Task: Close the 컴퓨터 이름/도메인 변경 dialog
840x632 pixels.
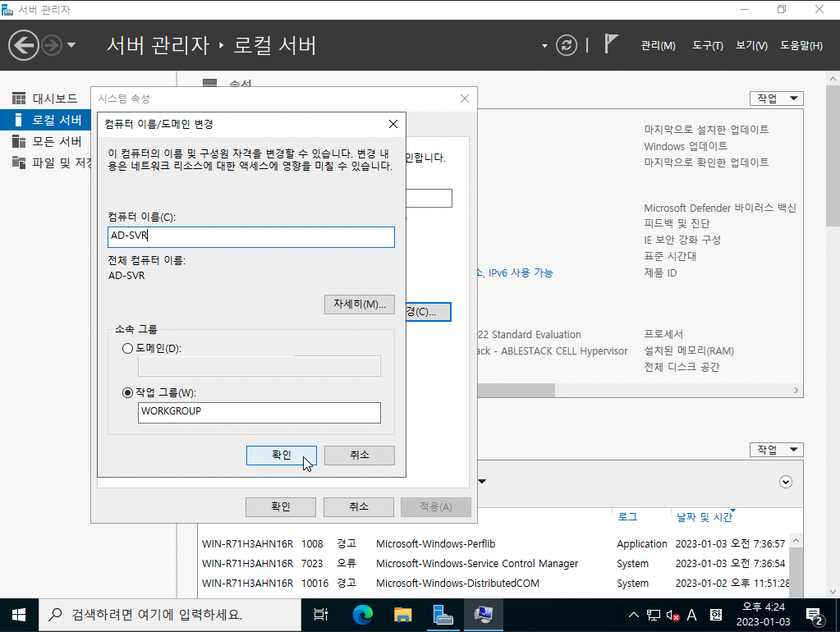Action: (x=393, y=124)
